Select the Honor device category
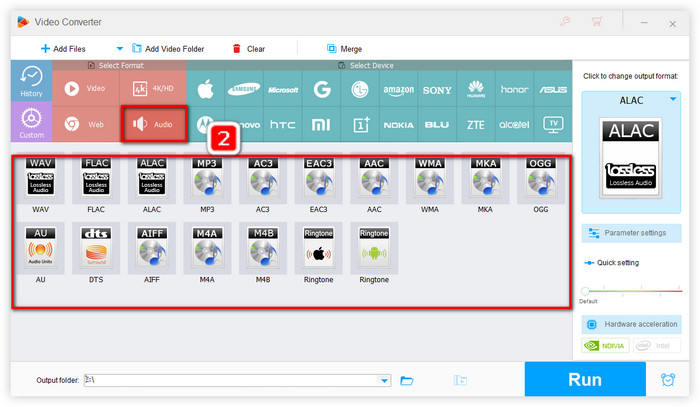700x407 pixels. [x=514, y=89]
